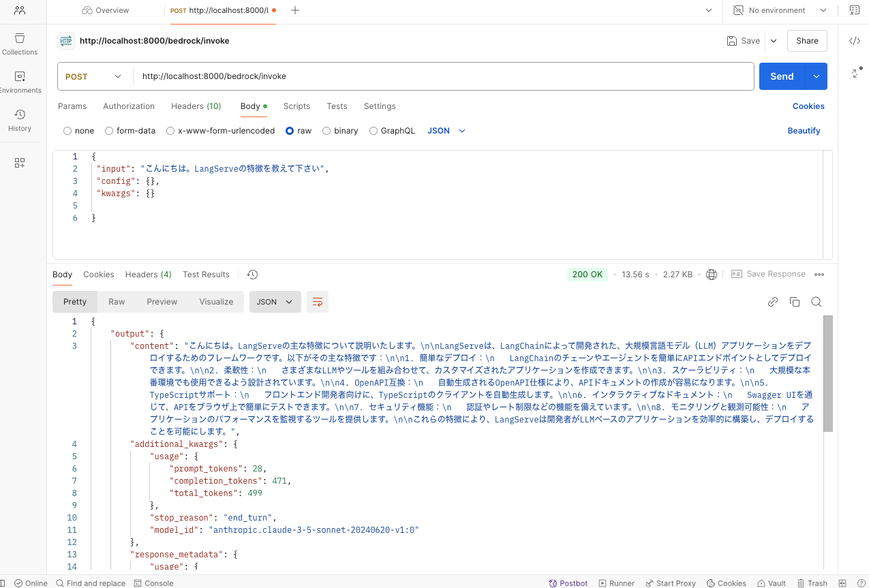Open environment quick look icon at top right

coord(855,10)
